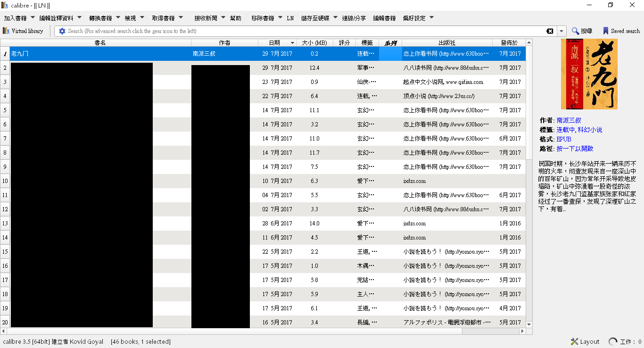Click the 編輯詮釋資料 toolbar button
Screen dimensions: 644x348
point(57,18)
